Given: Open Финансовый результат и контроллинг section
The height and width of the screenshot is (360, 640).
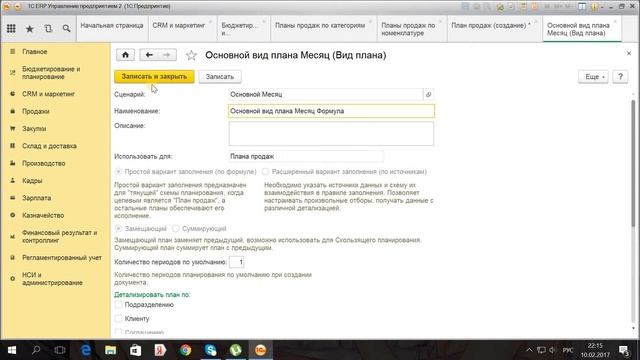Looking at the screenshot, I should tap(59, 236).
